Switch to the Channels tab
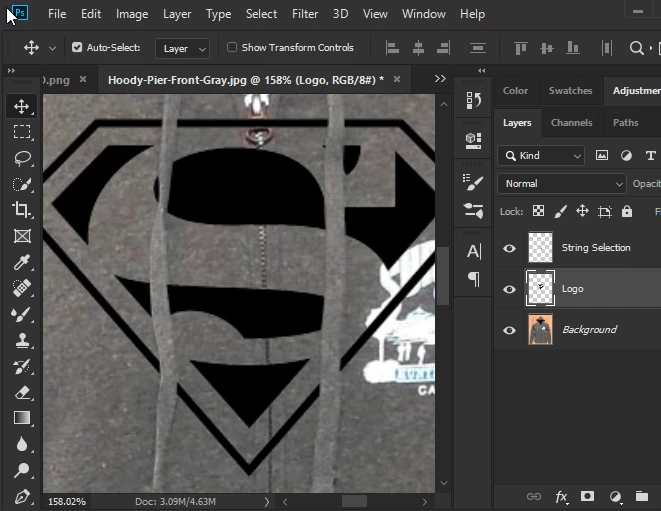 [x=571, y=123]
